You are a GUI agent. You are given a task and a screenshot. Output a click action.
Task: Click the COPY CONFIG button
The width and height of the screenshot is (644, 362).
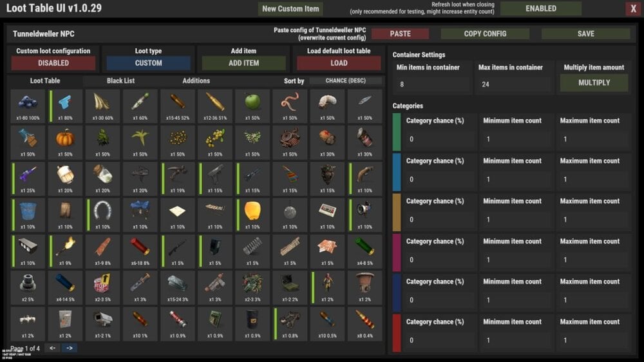tap(485, 33)
